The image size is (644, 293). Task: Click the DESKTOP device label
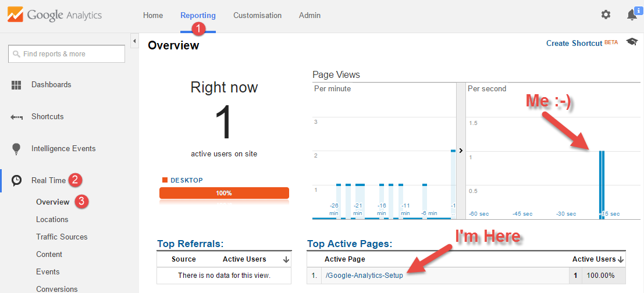[187, 180]
